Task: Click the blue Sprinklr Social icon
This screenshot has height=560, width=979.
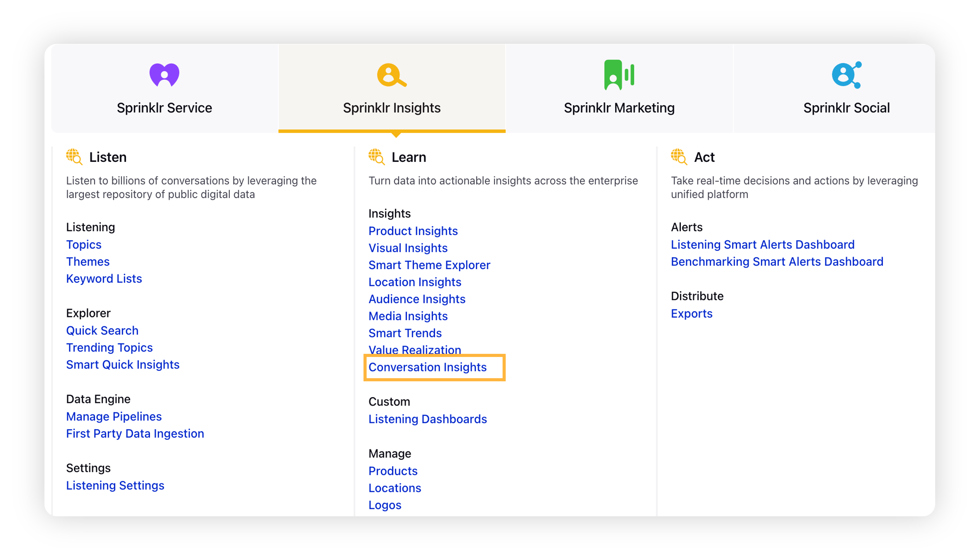Action: coord(846,75)
